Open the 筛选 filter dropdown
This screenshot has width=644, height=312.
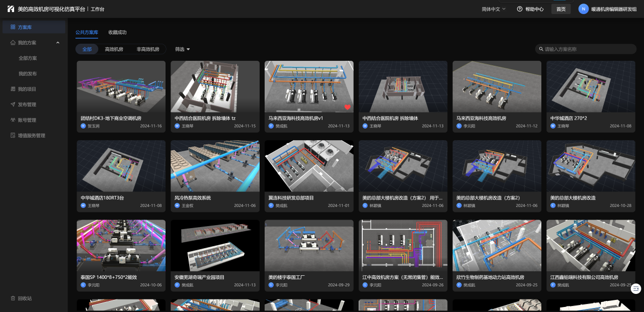183,49
